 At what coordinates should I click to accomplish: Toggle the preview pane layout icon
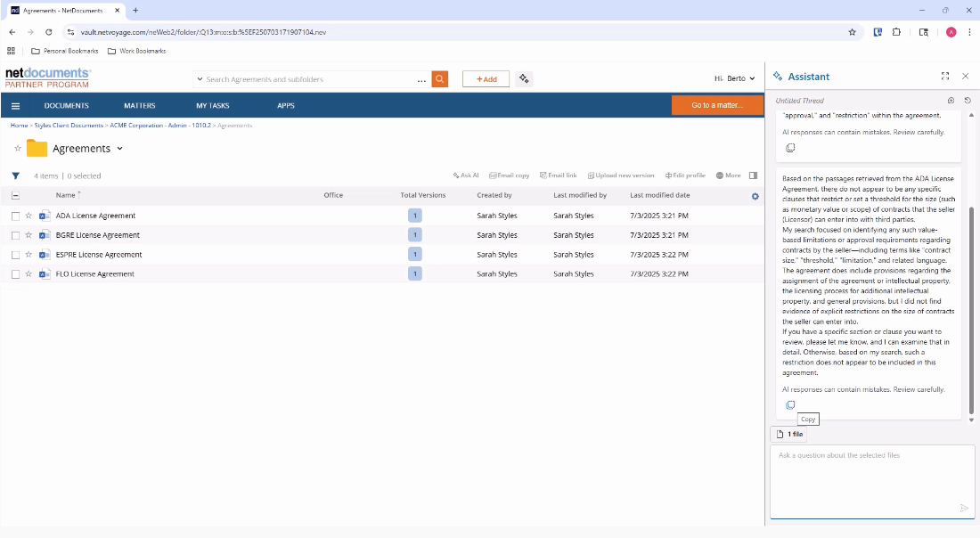tap(753, 175)
